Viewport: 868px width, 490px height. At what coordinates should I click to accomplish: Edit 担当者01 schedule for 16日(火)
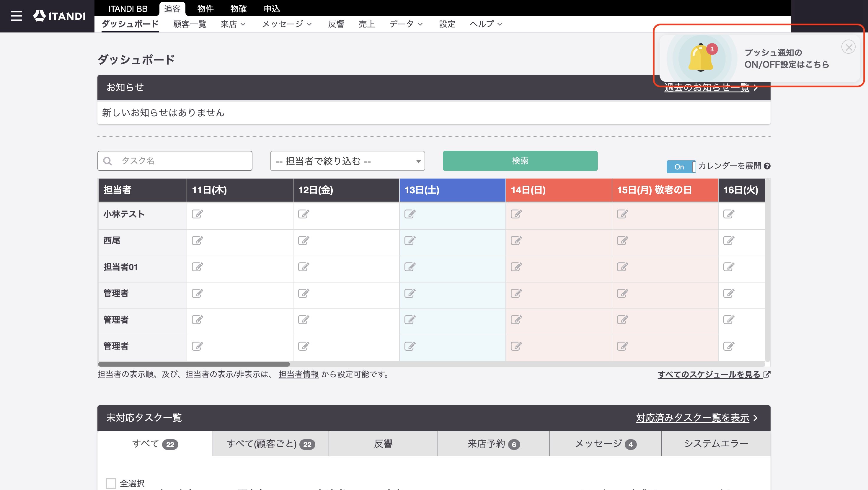(x=729, y=267)
